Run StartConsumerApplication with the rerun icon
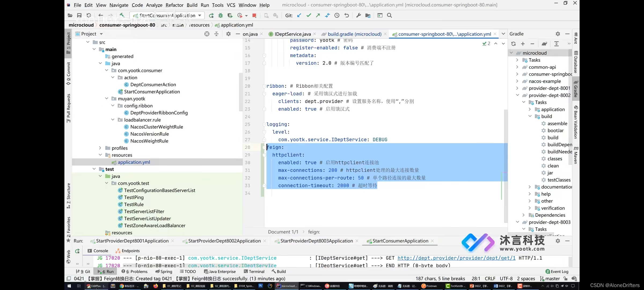 tap(211, 16)
